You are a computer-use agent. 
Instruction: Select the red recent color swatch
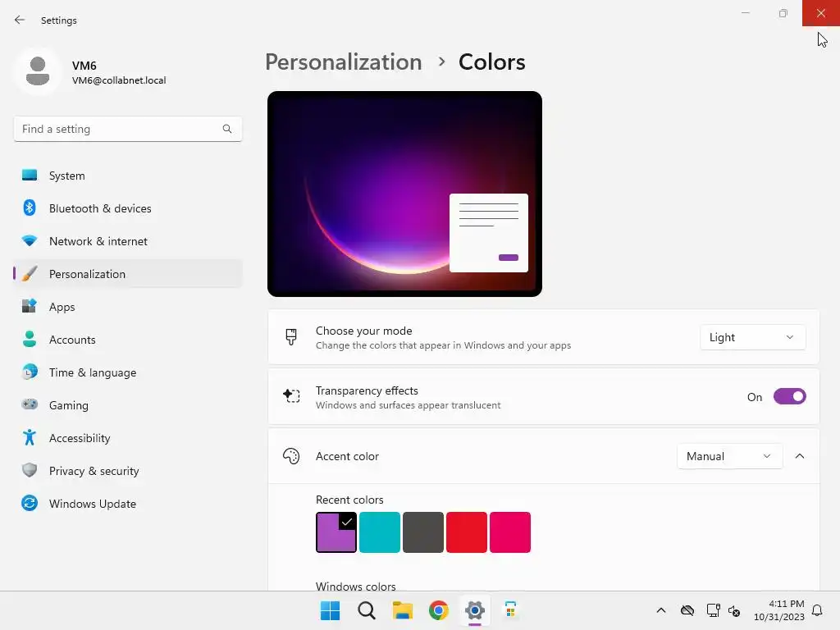click(x=467, y=532)
